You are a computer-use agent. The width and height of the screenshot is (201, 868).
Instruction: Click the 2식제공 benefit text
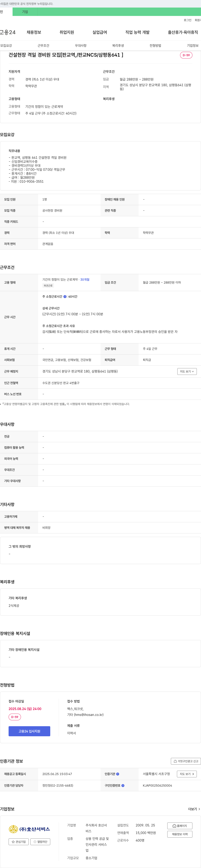14,606
